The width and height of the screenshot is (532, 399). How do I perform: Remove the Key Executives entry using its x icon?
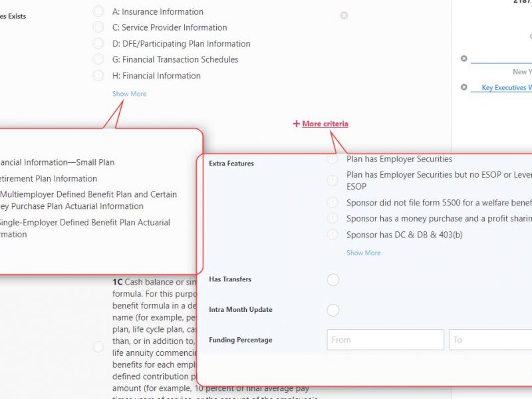(464, 87)
